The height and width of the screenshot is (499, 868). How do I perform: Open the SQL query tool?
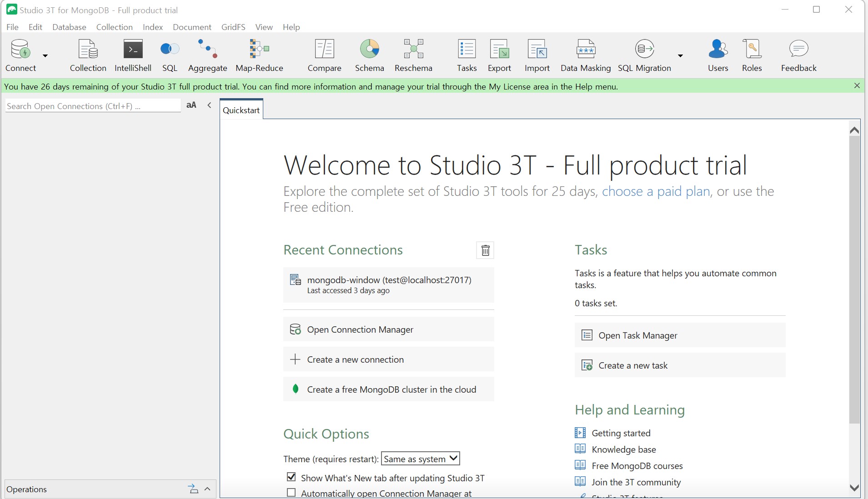click(170, 55)
